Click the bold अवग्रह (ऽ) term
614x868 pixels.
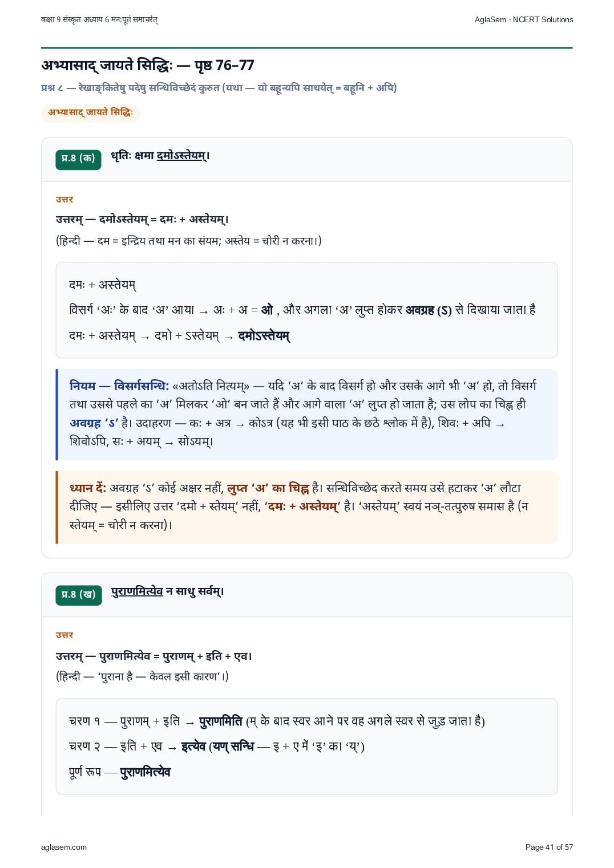(429, 310)
